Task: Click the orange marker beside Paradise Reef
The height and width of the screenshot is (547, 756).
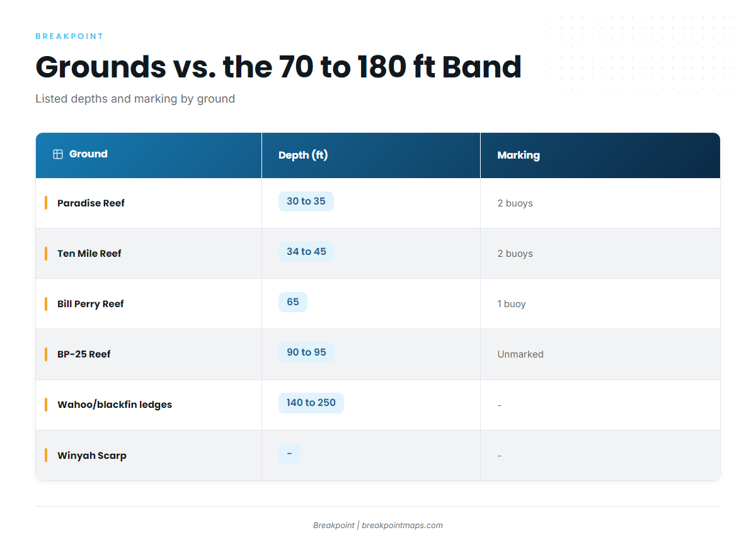Action: pos(46,203)
